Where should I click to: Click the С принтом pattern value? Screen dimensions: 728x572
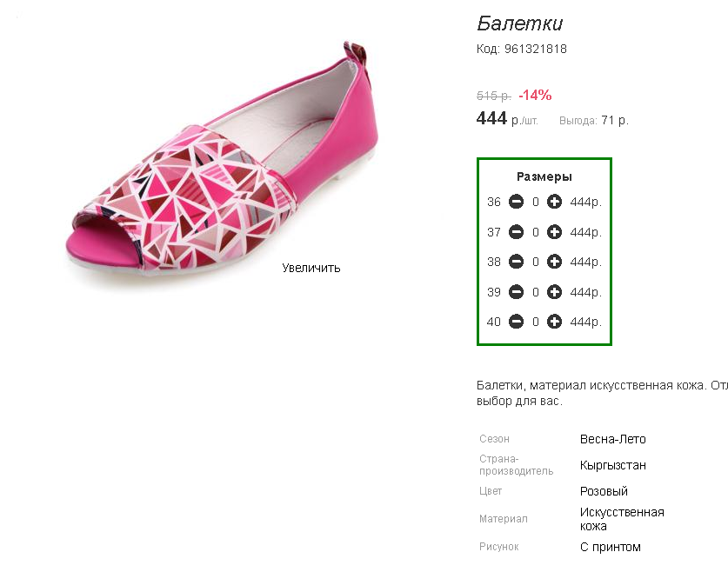point(610,547)
